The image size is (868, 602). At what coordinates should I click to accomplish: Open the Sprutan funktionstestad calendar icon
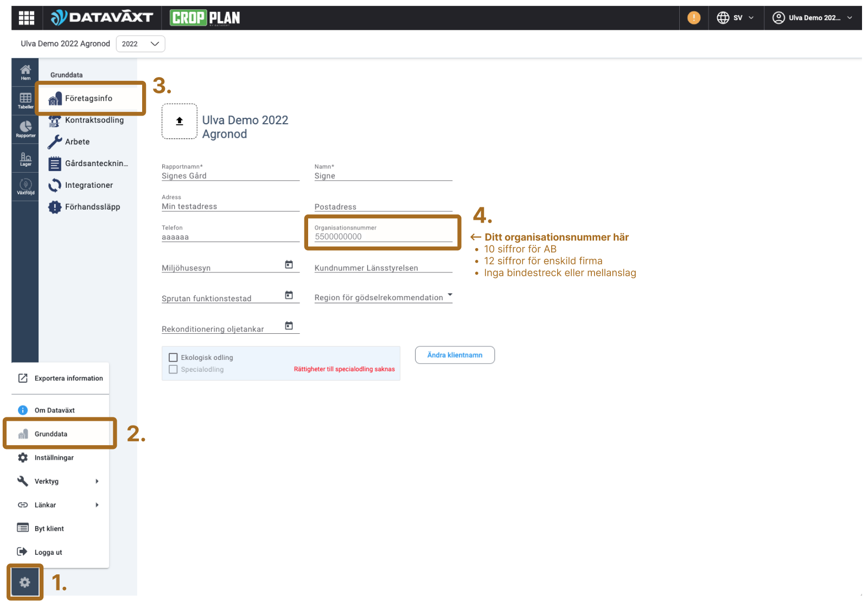tap(289, 295)
